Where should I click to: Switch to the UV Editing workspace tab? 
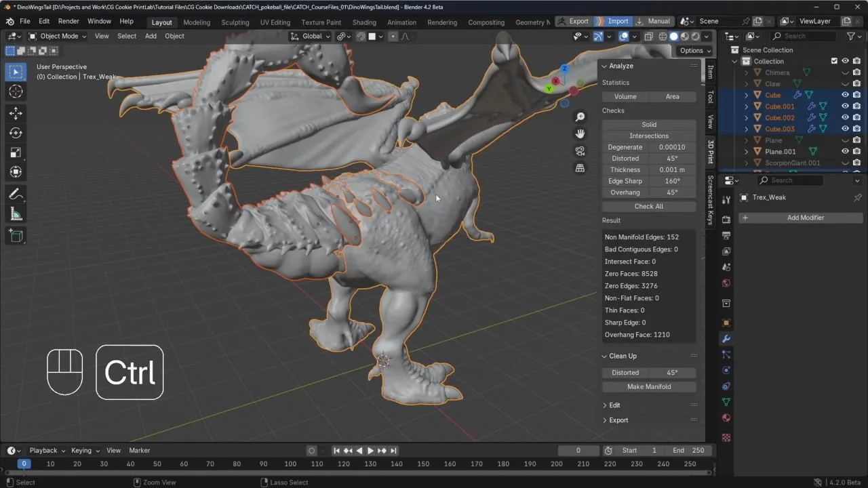click(x=275, y=22)
